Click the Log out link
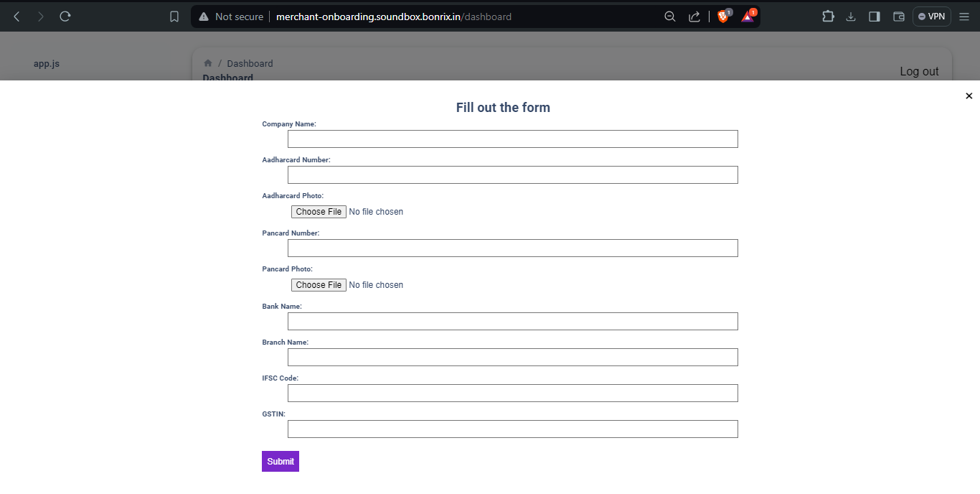Viewport: 980px width, 494px height. click(x=919, y=71)
